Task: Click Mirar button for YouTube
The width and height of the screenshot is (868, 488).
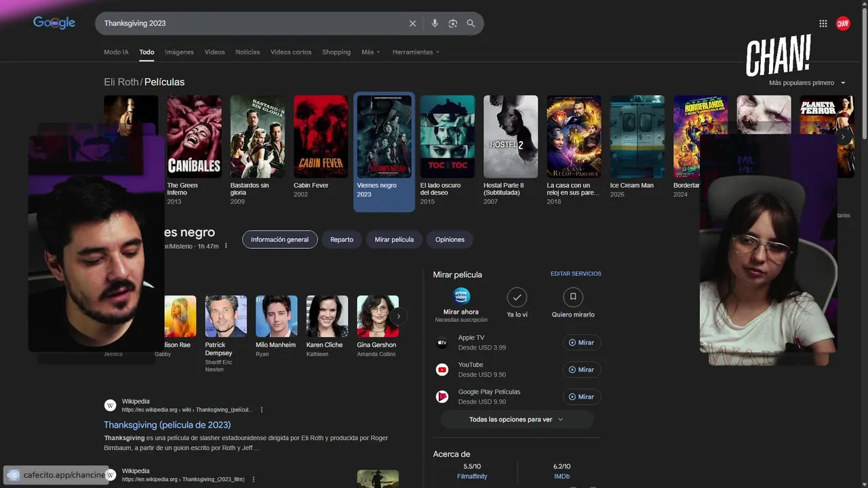Action: point(582,370)
